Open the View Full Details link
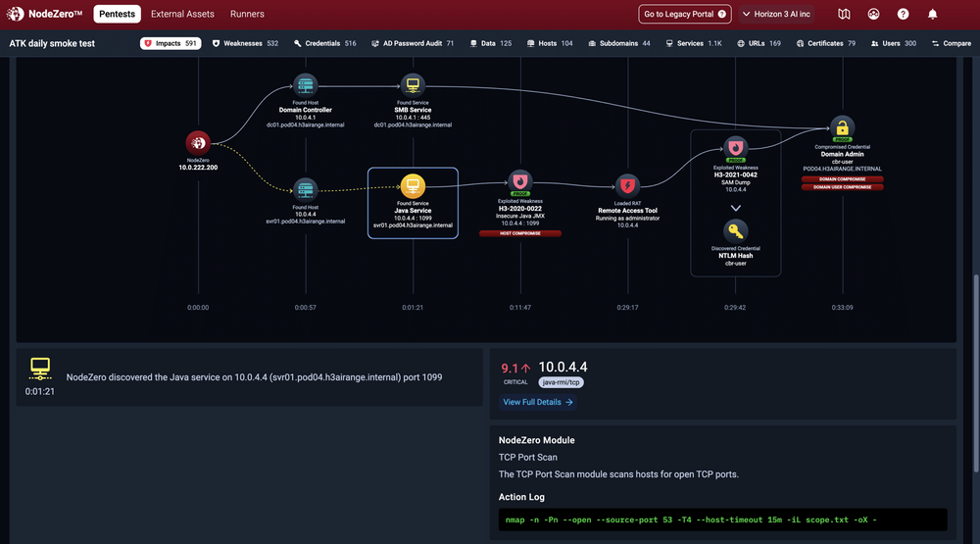 (538, 402)
